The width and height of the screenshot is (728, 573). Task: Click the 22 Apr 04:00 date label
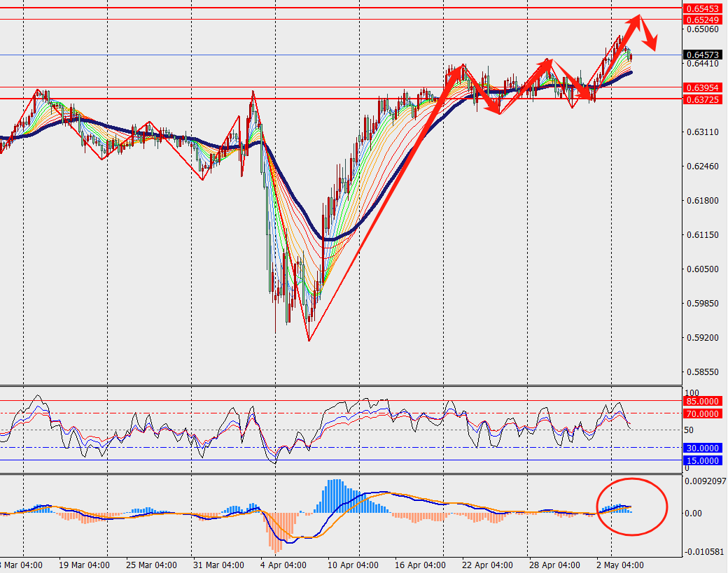(487, 565)
